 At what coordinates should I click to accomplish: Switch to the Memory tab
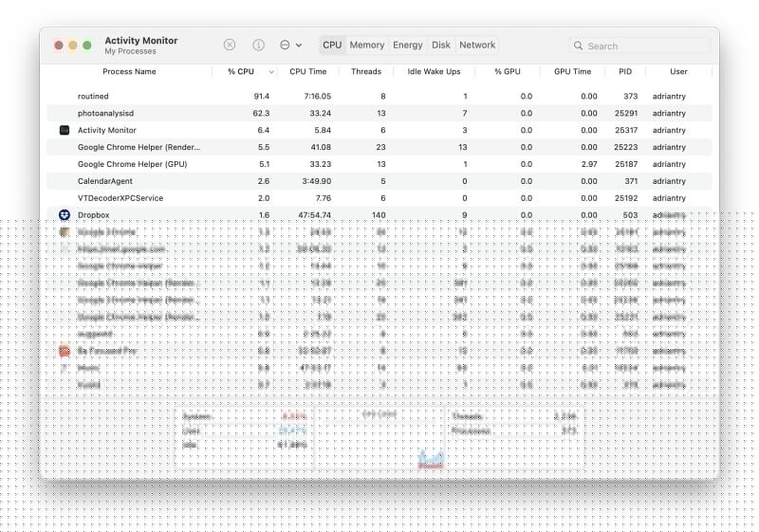(x=367, y=45)
